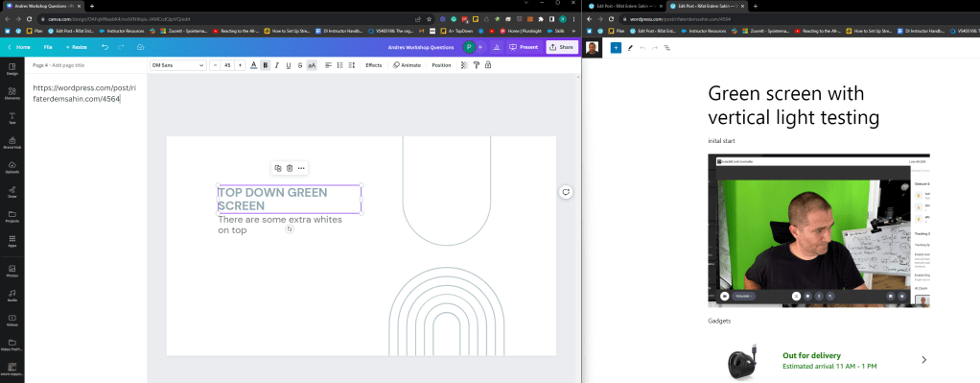Open the Draw tool in Canva sidebar

[x=12, y=192]
